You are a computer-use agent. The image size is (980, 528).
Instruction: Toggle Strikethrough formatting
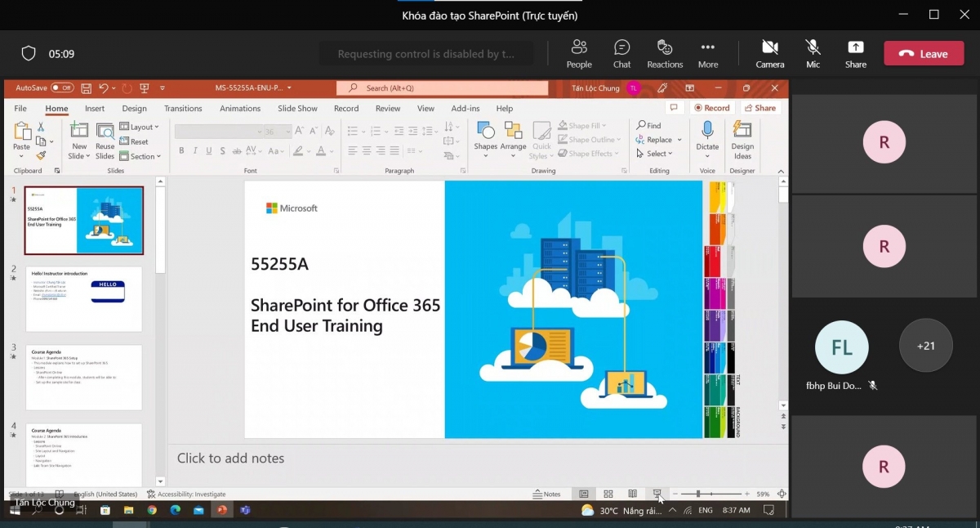pos(238,150)
